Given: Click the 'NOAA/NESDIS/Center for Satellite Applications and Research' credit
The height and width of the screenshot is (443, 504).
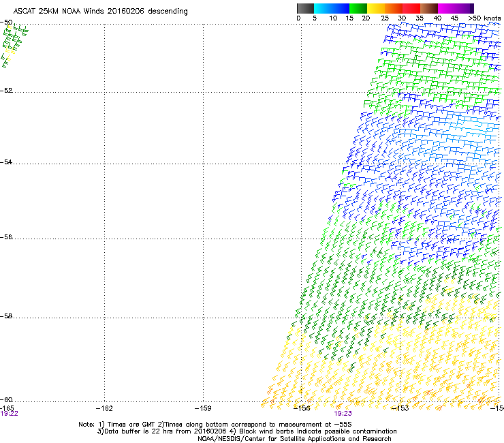Looking at the screenshot, I should [x=294, y=439].
